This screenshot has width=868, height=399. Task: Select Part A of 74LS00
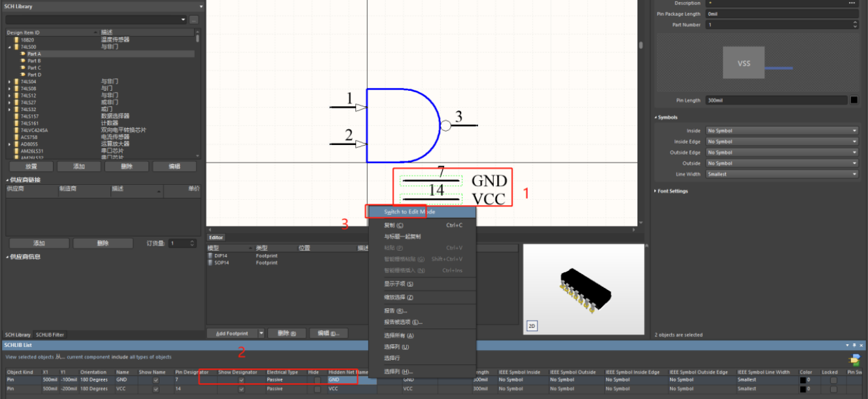pyautogui.click(x=34, y=54)
